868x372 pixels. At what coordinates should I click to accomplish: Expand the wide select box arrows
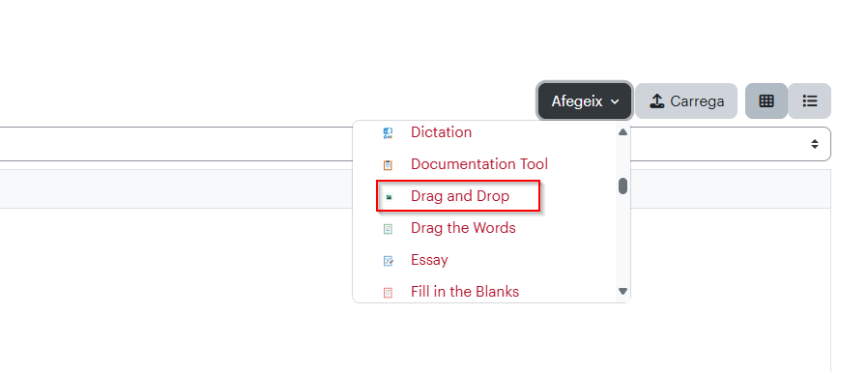pyautogui.click(x=814, y=144)
